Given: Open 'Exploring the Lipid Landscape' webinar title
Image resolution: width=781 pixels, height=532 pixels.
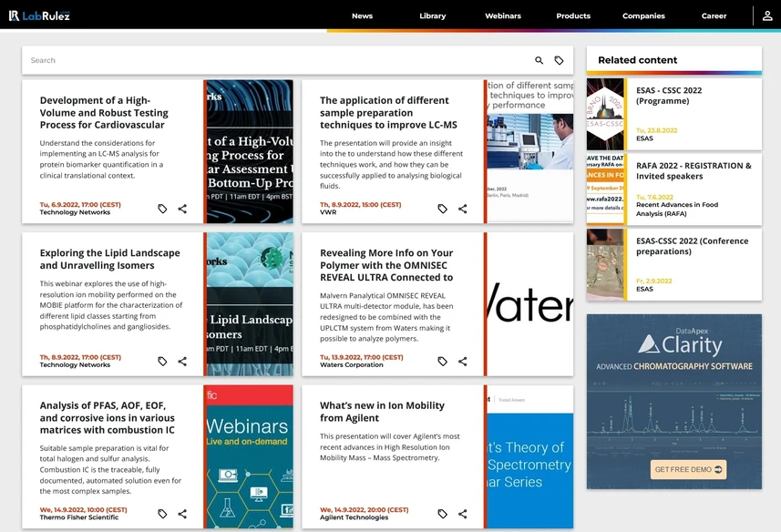Looking at the screenshot, I should click(x=110, y=259).
